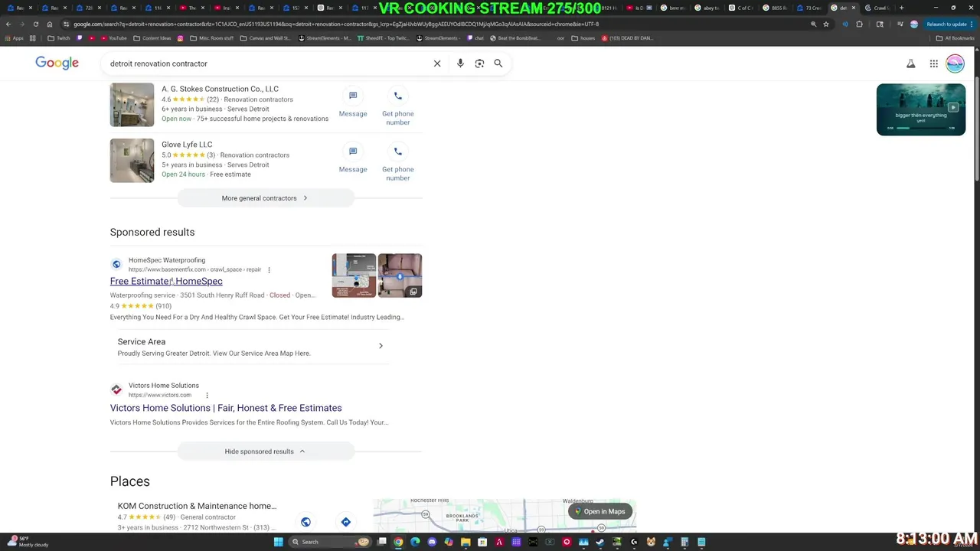
Task: Open Chrome from the taskbar
Action: tap(398, 542)
